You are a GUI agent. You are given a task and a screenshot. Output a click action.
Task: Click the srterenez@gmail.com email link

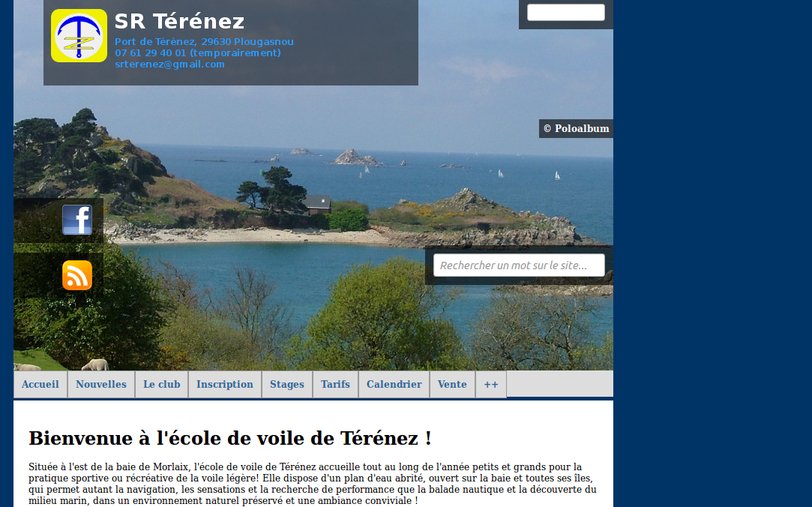[169, 64]
